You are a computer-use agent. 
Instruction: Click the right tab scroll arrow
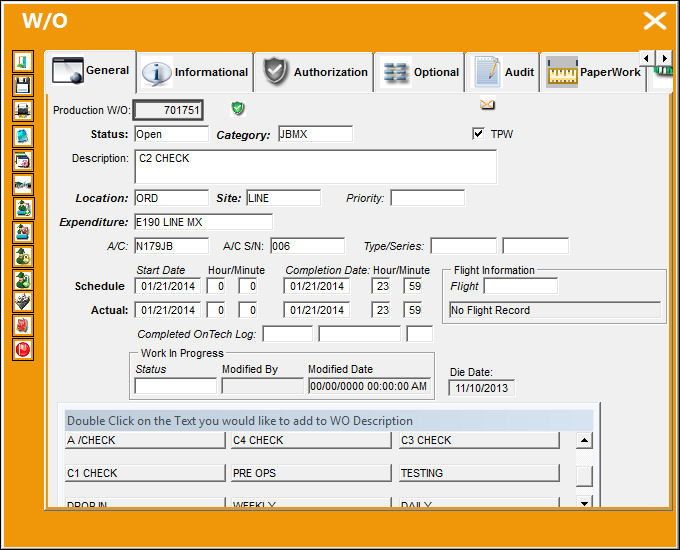664,58
